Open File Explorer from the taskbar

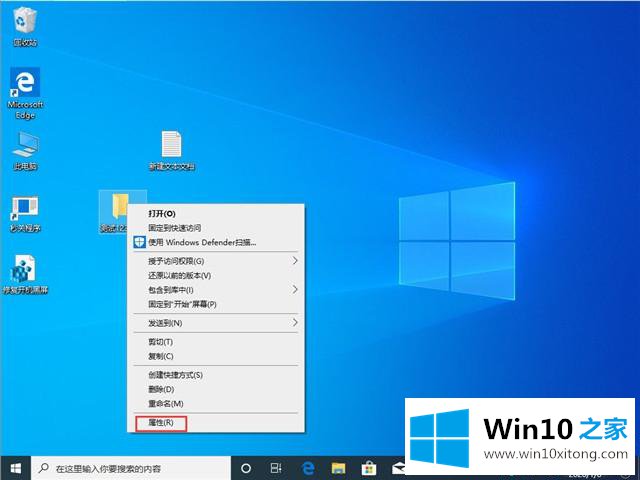(338, 468)
